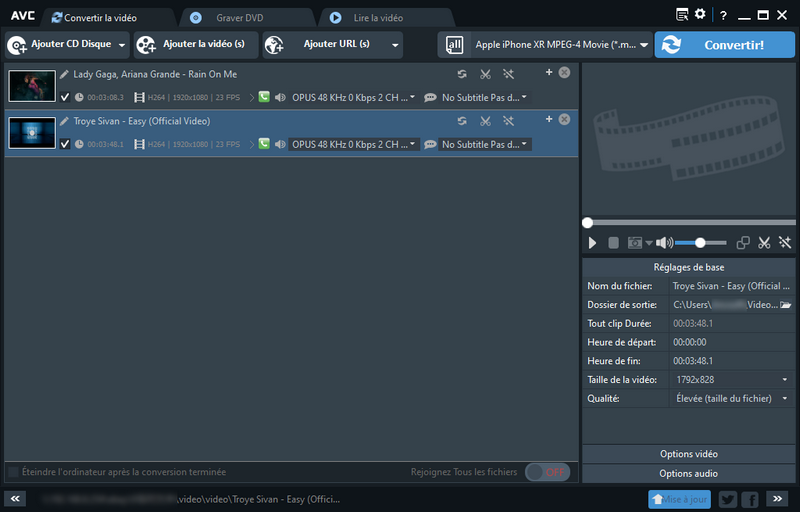Open the settings gear in title bar

(x=700, y=14)
